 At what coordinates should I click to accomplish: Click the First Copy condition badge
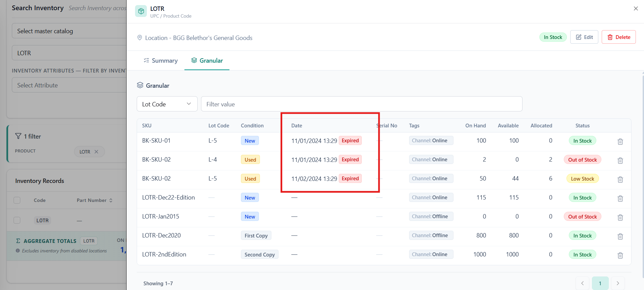pyautogui.click(x=256, y=235)
